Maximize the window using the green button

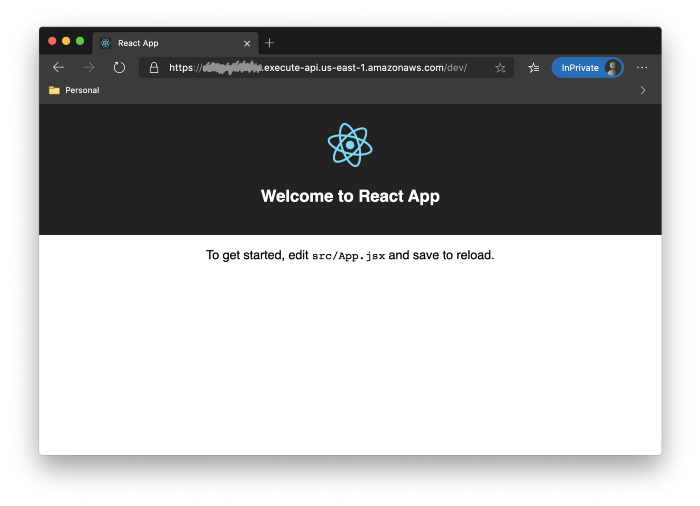pyautogui.click(x=80, y=41)
